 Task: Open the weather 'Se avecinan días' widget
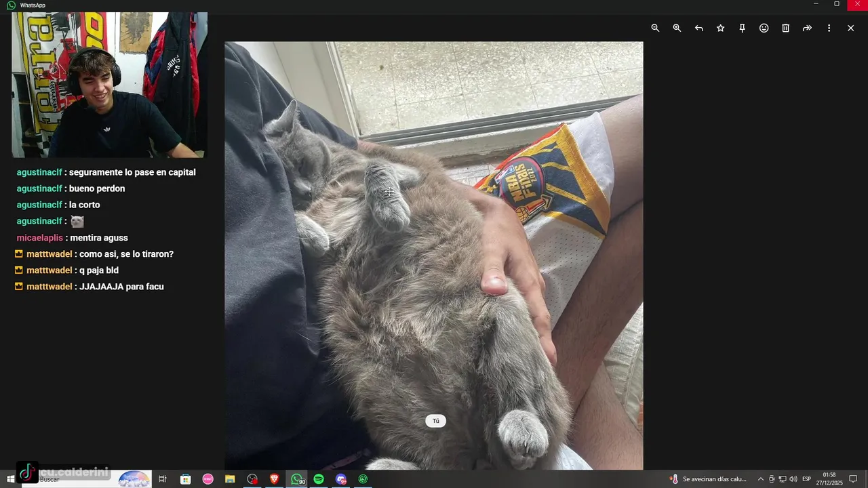coord(708,479)
